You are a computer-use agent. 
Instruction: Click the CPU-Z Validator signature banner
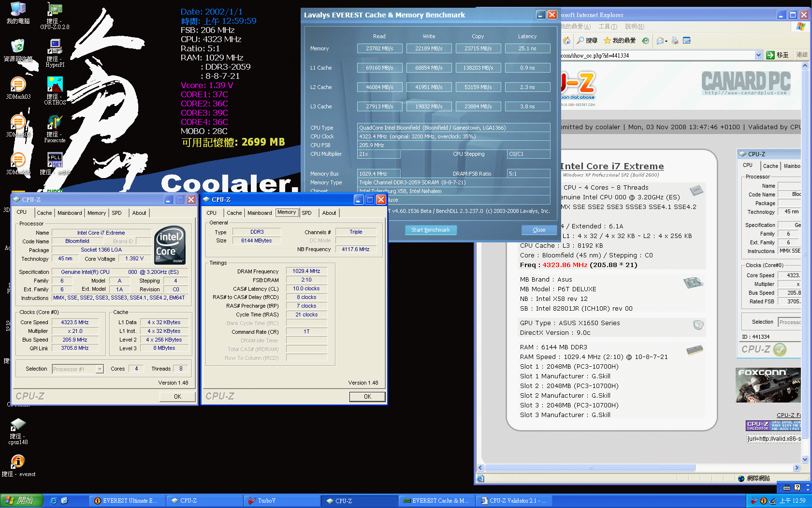tap(773, 426)
